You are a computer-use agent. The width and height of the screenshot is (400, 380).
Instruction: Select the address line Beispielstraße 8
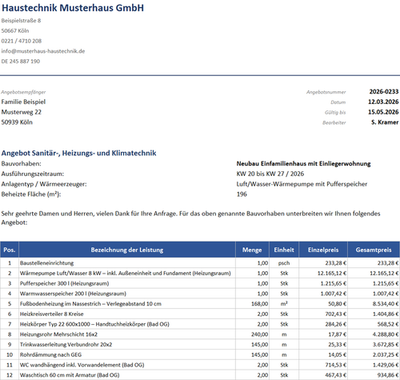click(21, 21)
